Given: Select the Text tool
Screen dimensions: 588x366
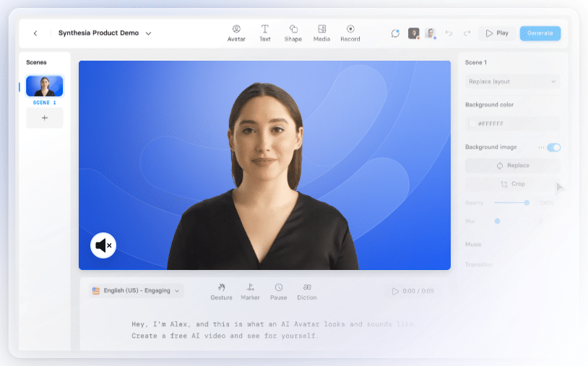Looking at the screenshot, I should tap(265, 33).
